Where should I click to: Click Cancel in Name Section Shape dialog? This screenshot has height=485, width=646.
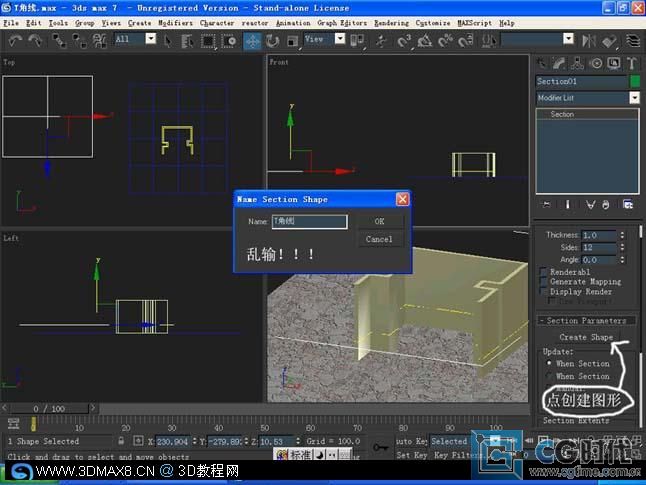click(379, 239)
